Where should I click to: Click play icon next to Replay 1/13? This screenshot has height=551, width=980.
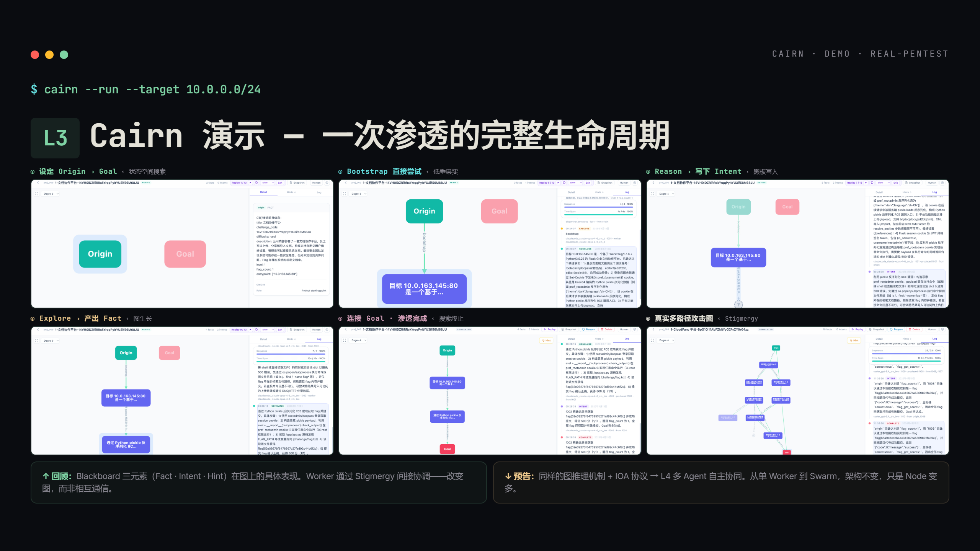click(251, 183)
